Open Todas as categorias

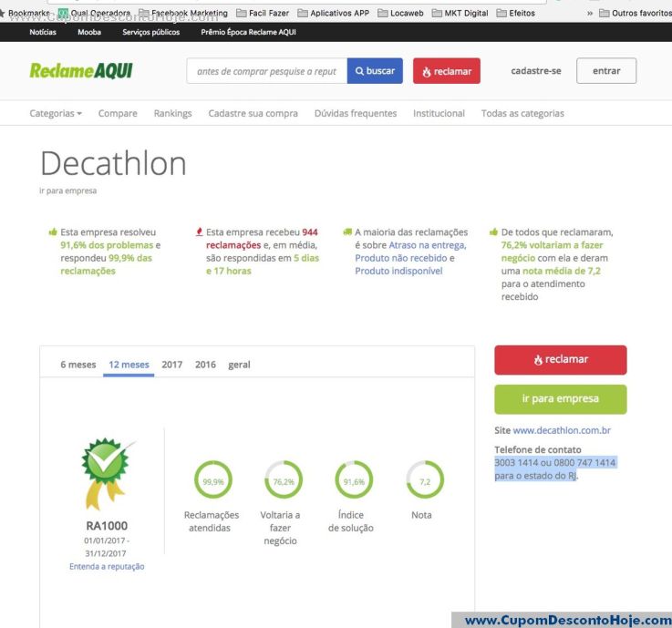click(522, 114)
